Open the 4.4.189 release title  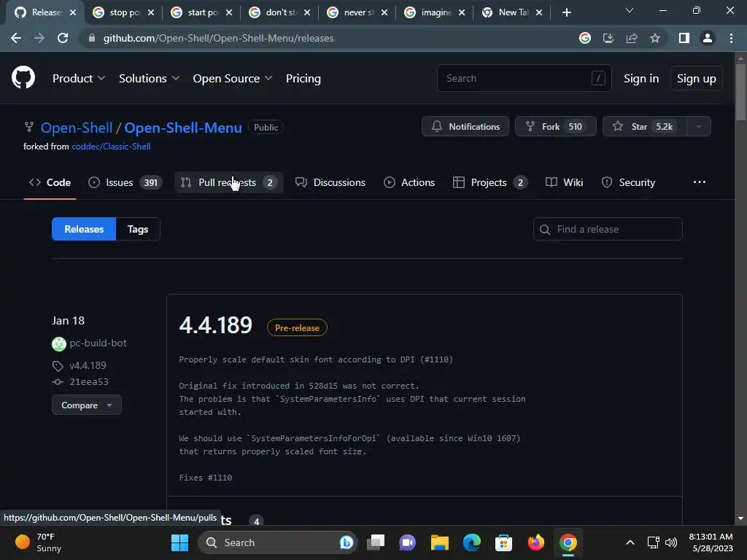pos(215,325)
